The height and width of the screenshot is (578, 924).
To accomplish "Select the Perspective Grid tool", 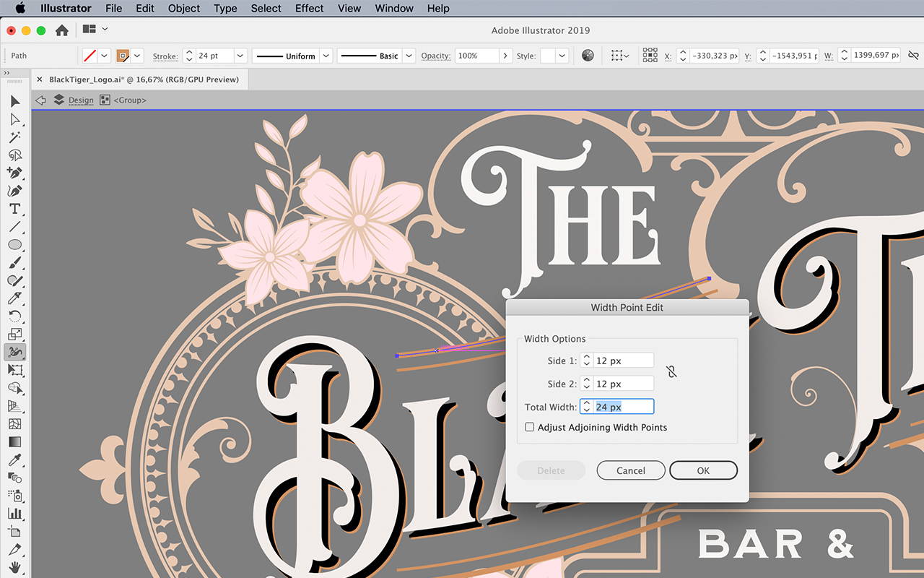I will [x=14, y=406].
